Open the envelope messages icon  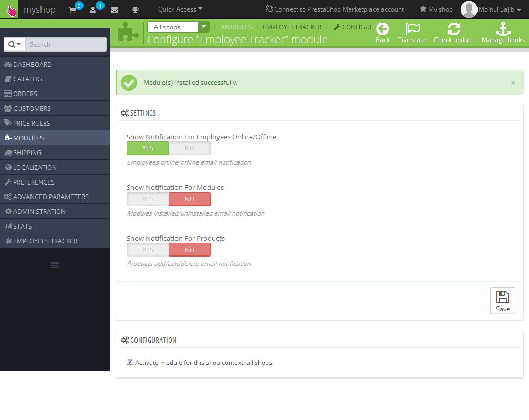pos(115,10)
